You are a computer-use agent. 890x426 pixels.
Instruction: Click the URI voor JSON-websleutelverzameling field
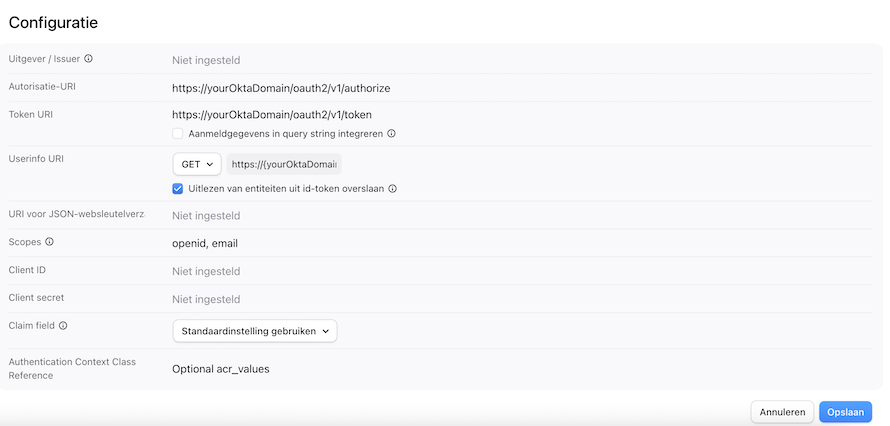(206, 216)
